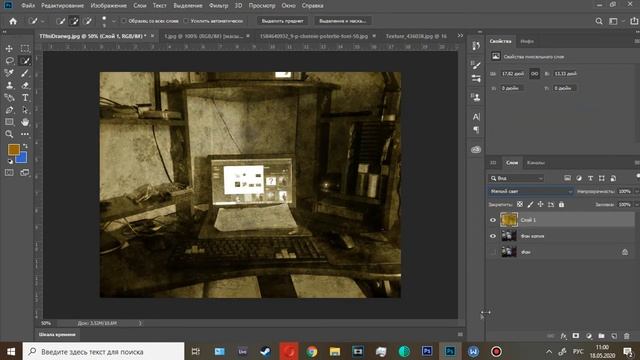Image resolution: width=640 pixels, height=360 pixels.
Task: Open the tool preset picker arrow
Action: [x=43, y=21]
